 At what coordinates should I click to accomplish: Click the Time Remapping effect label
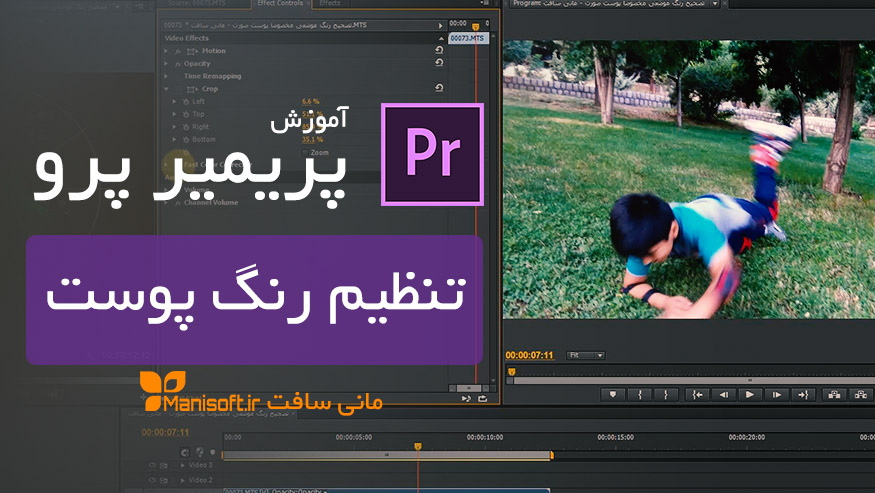[x=213, y=76]
